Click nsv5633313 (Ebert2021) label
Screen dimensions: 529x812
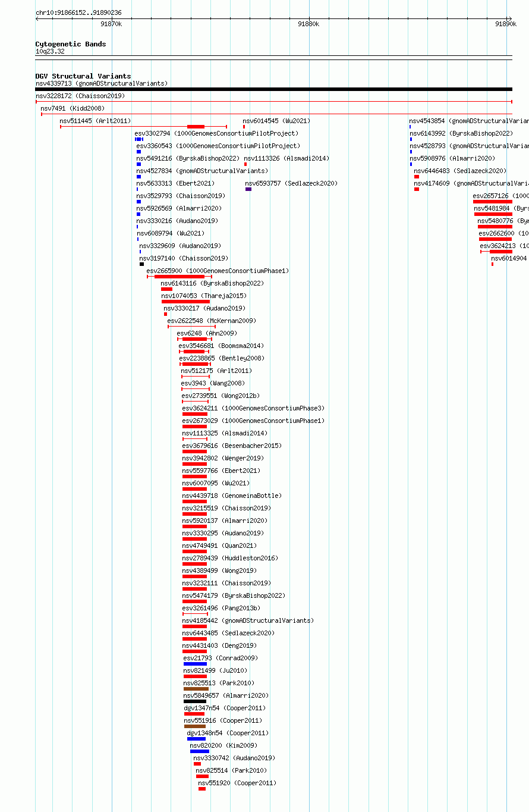coord(175,183)
